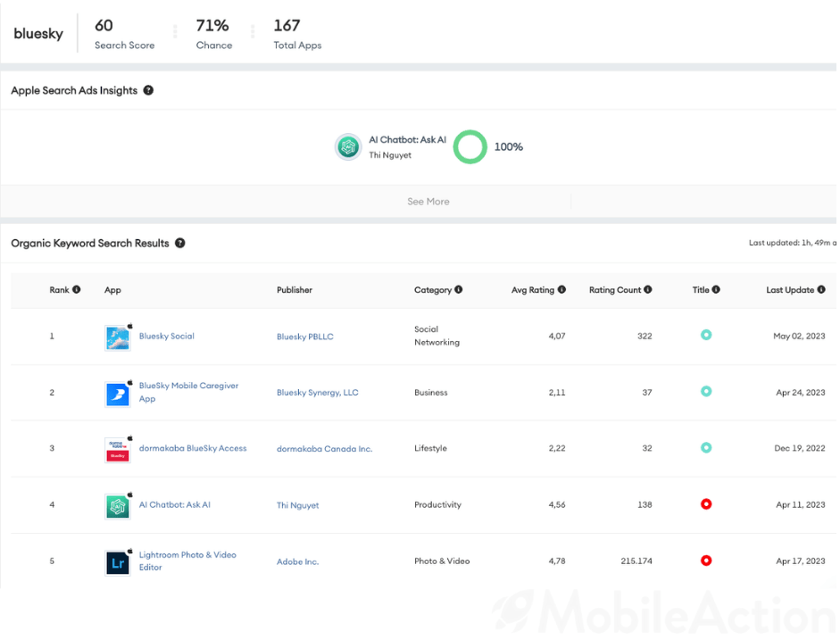Click the title indicator for dormakaba BlueSky Access
This screenshot has height=640, width=840.
706,448
